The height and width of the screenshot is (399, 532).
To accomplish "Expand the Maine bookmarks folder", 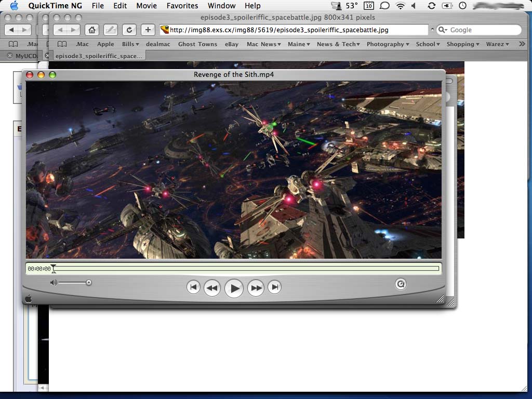I will pos(299,44).
